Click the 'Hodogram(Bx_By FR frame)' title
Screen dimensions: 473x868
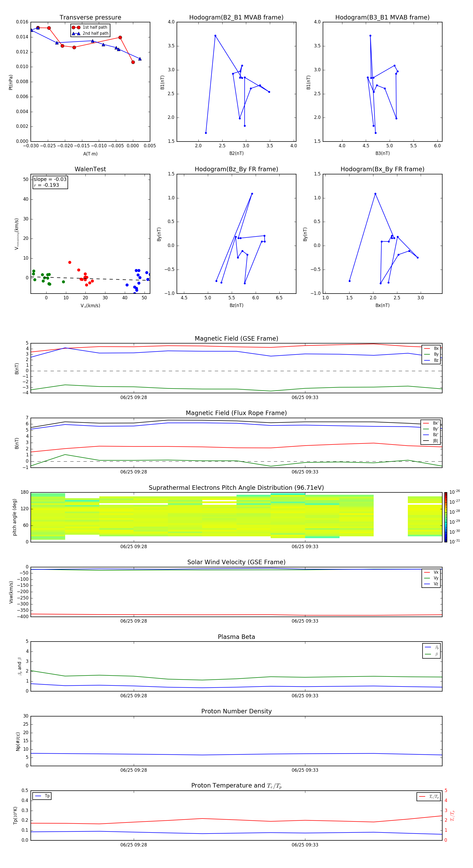point(382,169)
